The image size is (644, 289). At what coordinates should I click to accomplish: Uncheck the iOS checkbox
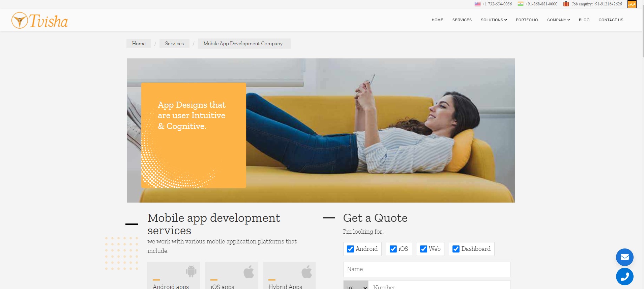[x=393, y=249]
